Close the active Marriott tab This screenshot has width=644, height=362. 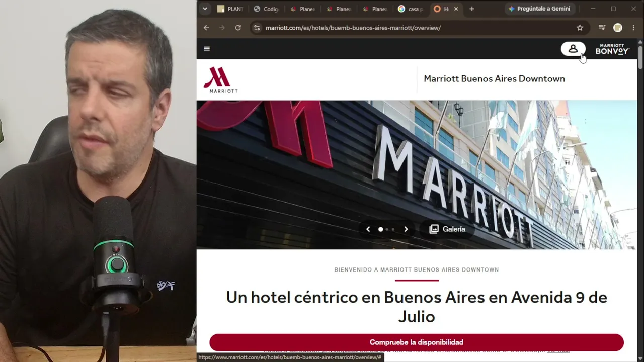[x=456, y=9]
